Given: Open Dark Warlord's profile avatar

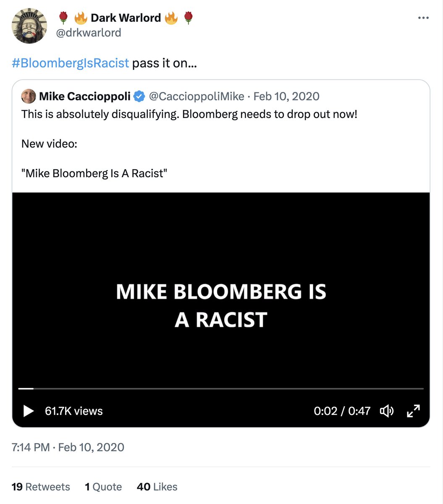Looking at the screenshot, I should coord(29,26).
